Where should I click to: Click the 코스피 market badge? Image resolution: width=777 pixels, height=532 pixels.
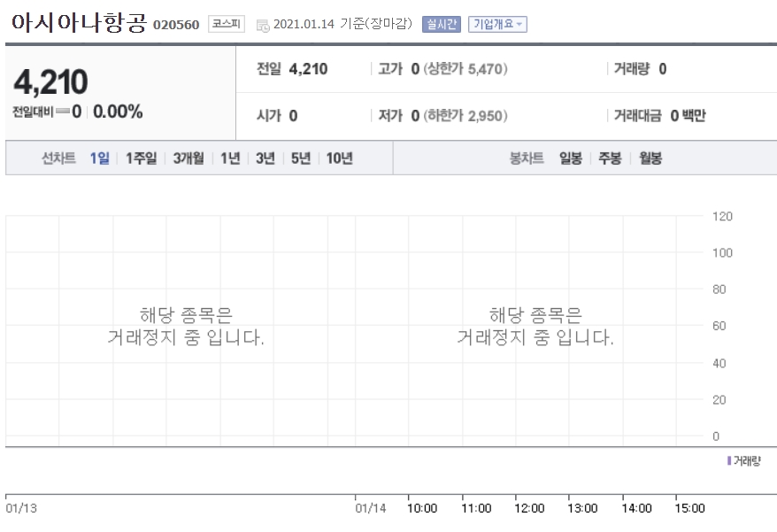[x=226, y=24]
